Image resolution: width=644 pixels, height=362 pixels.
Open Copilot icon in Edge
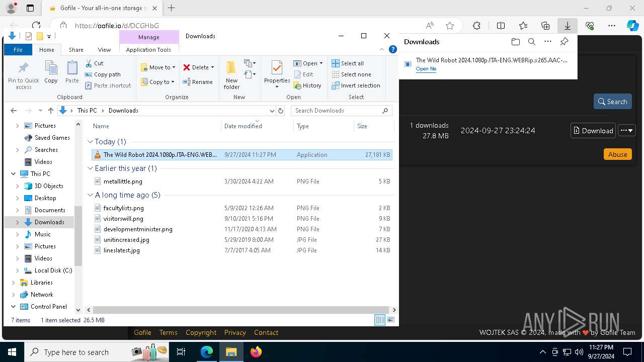click(632, 26)
